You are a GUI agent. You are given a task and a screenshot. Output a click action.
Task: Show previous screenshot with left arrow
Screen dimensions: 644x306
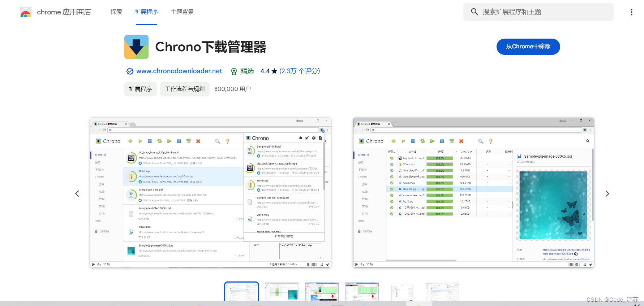click(x=77, y=194)
